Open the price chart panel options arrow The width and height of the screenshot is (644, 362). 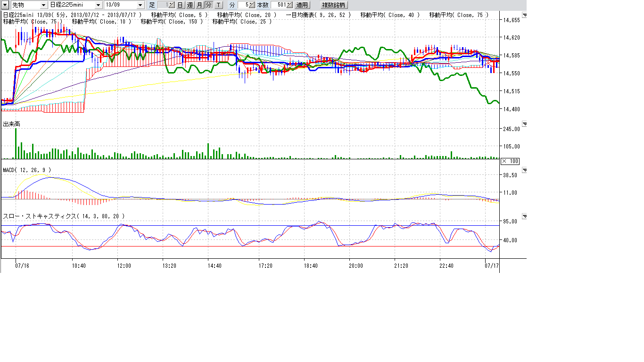click(x=525, y=15)
